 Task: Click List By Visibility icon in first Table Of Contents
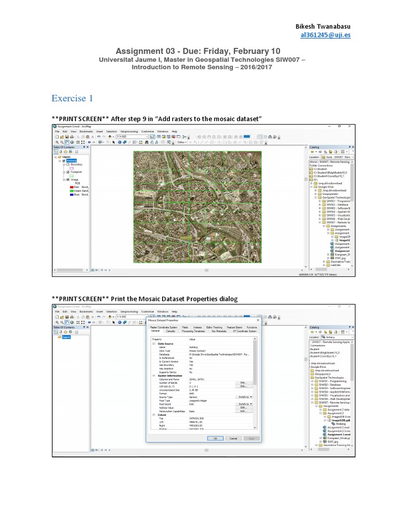coord(65,152)
